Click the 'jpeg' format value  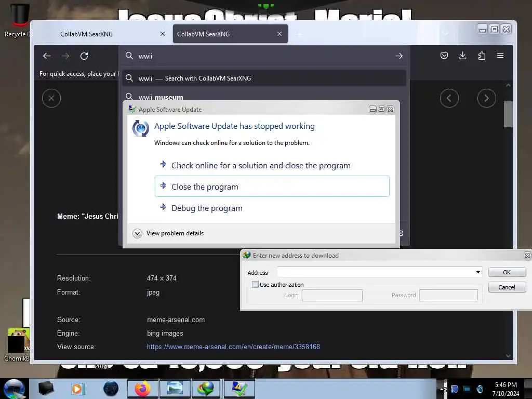pyautogui.click(x=153, y=292)
